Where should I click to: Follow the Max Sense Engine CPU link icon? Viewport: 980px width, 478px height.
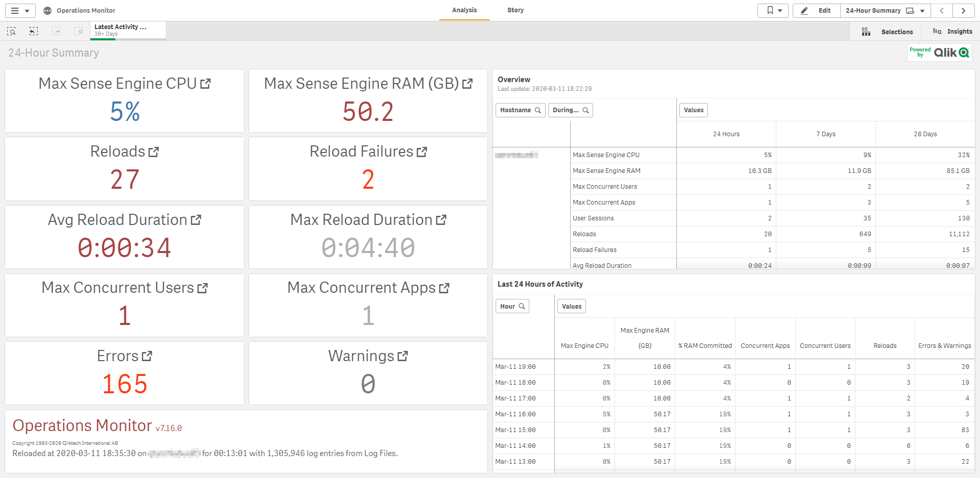click(x=205, y=84)
